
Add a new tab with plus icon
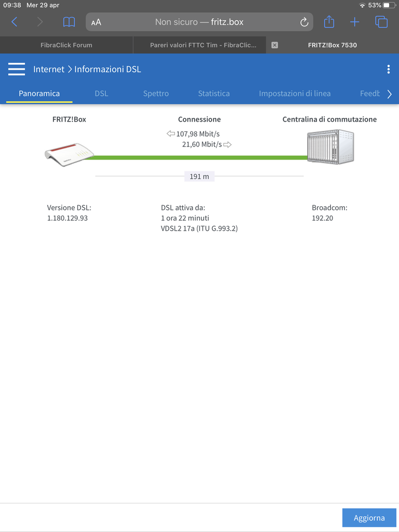point(354,22)
